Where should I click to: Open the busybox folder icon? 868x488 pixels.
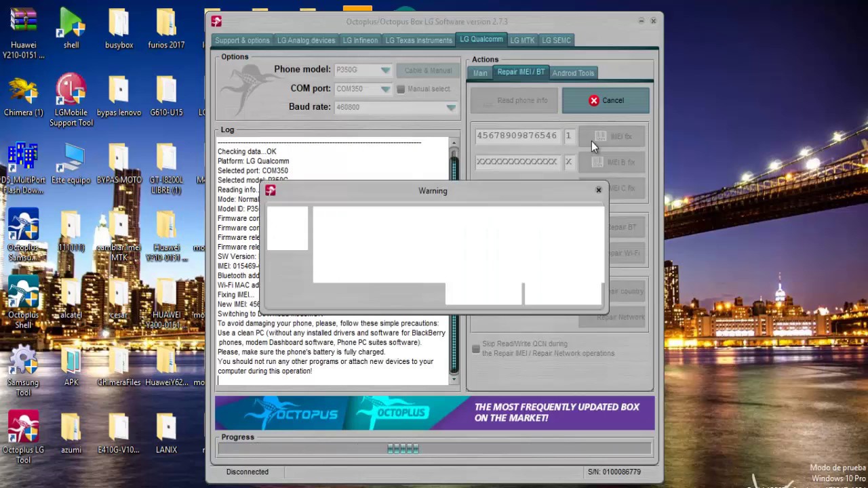click(x=119, y=29)
